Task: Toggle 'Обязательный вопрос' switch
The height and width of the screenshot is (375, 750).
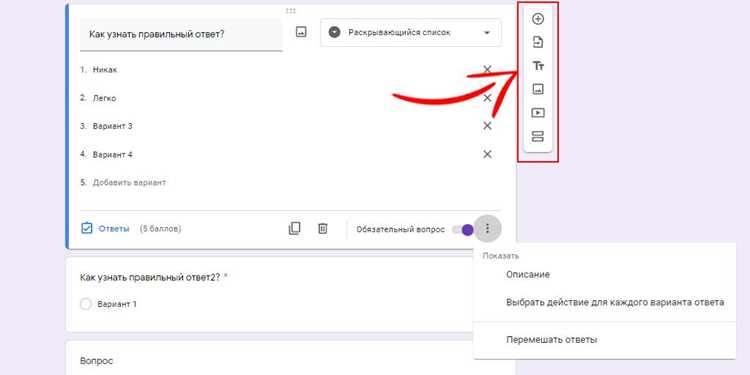Action: coord(463,230)
